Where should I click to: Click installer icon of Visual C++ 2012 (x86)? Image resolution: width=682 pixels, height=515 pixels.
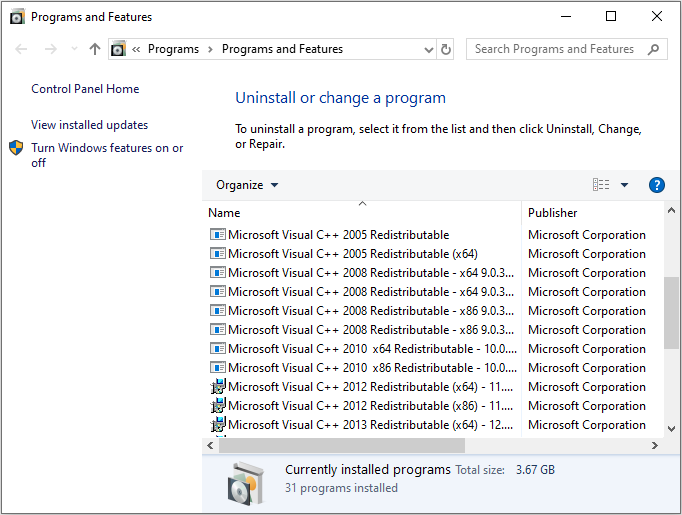(217, 405)
